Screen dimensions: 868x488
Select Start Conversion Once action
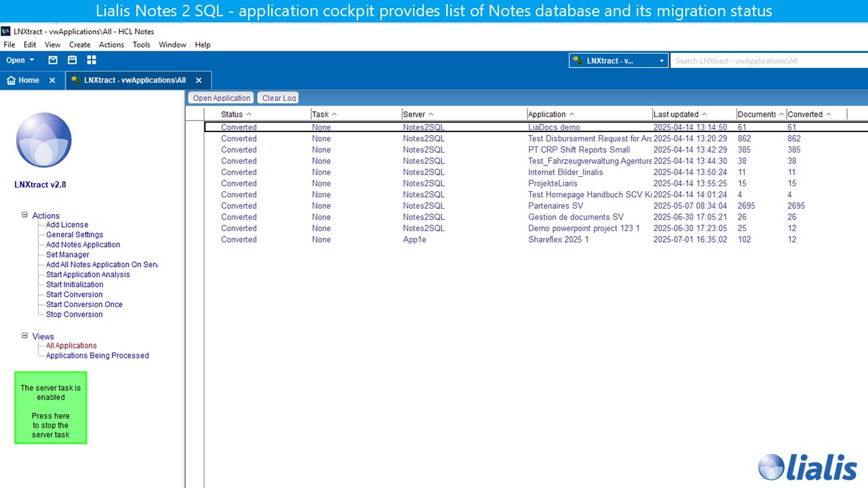click(x=84, y=304)
